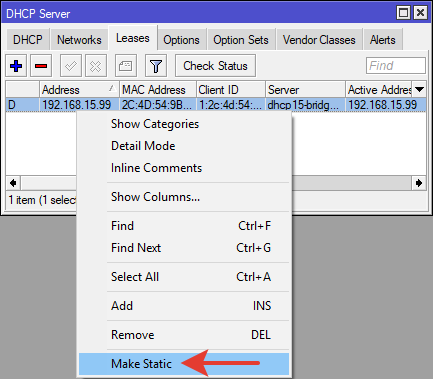Click the X disable icon

pos(96,66)
